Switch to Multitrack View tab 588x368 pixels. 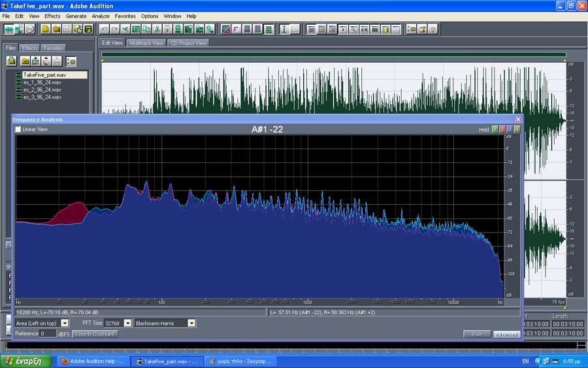pos(146,43)
